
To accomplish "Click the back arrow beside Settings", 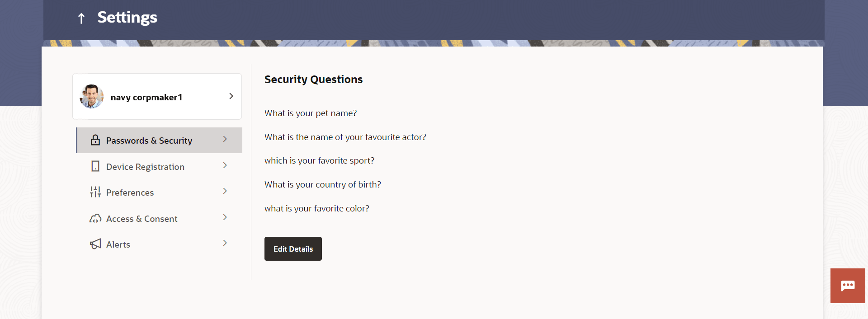I will click(x=81, y=19).
